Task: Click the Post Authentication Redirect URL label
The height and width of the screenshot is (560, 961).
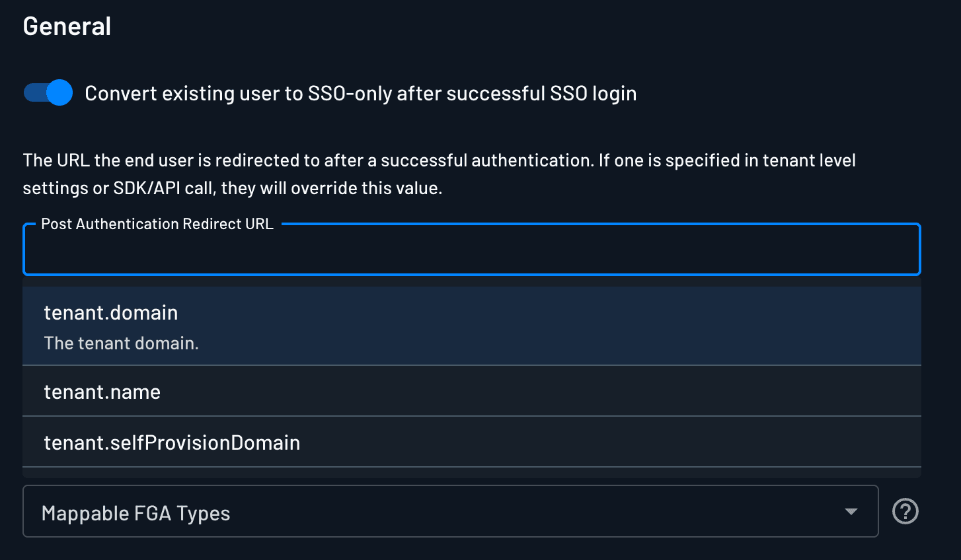Action: click(156, 224)
